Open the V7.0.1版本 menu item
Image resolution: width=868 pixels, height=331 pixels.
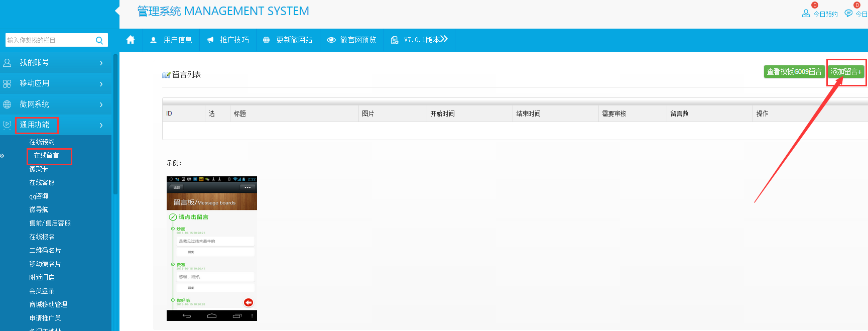[x=420, y=40]
